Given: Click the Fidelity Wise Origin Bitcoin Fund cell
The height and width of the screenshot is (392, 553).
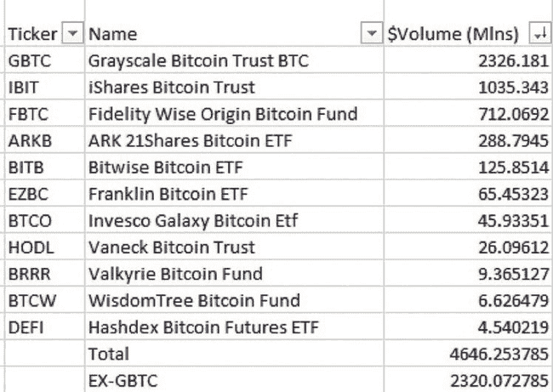Looking at the screenshot, I should pos(222,114).
